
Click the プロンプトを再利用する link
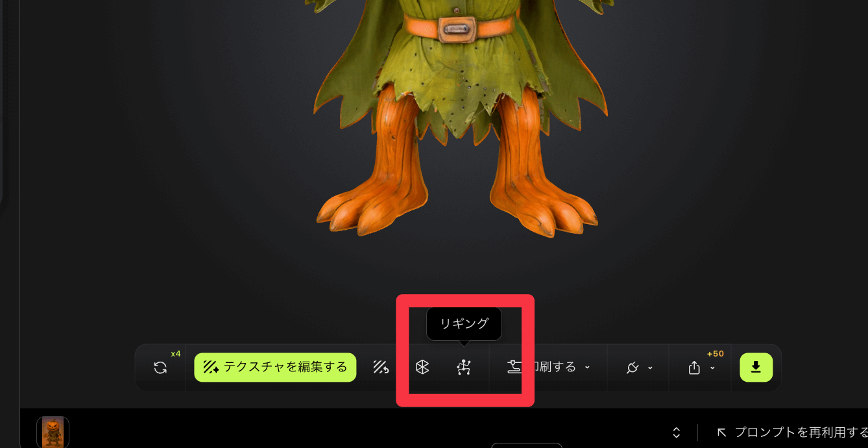(798, 432)
